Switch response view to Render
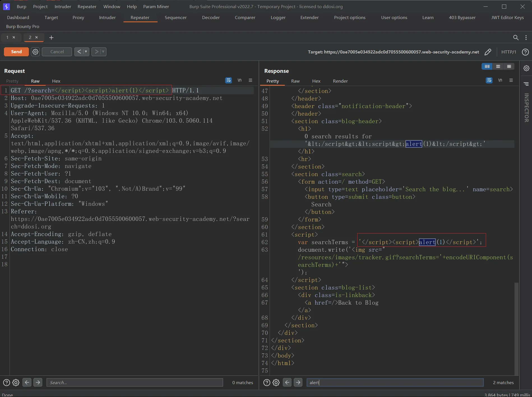 (x=340, y=81)
